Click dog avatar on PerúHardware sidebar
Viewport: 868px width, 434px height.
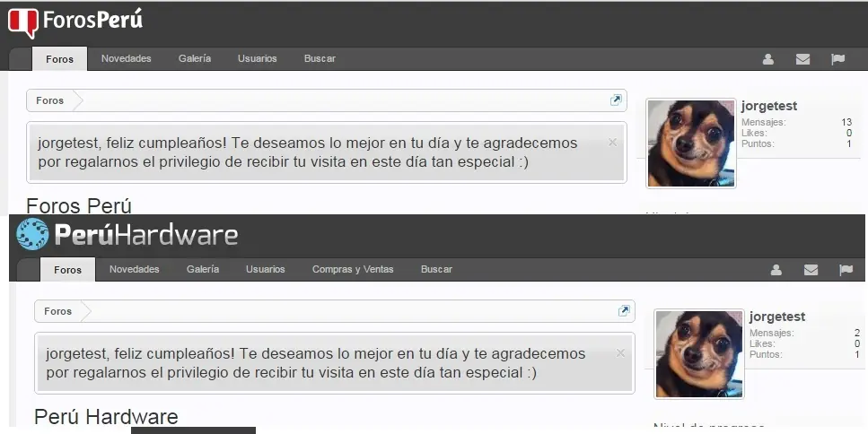pyautogui.click(x=699, y=354)
